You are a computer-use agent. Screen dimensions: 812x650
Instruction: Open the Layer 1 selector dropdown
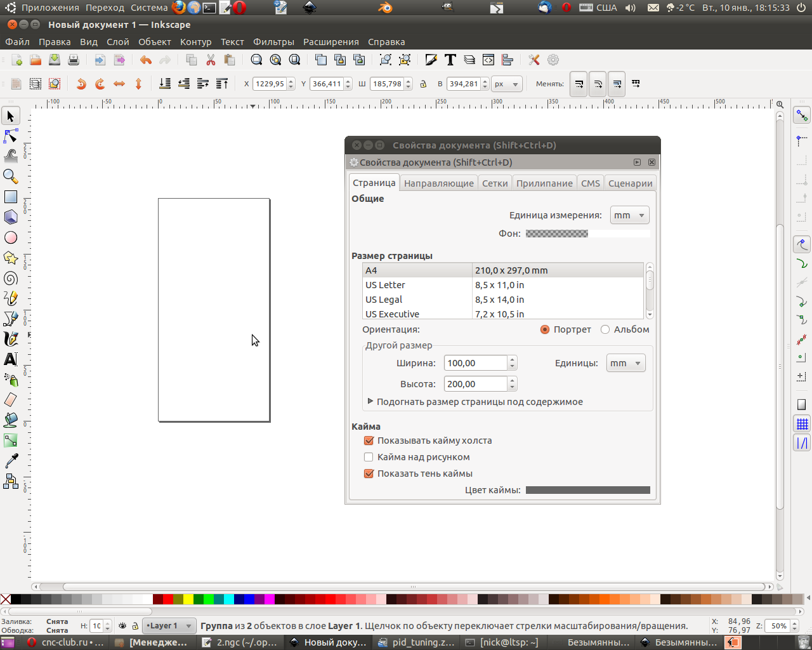coord(169,626)
